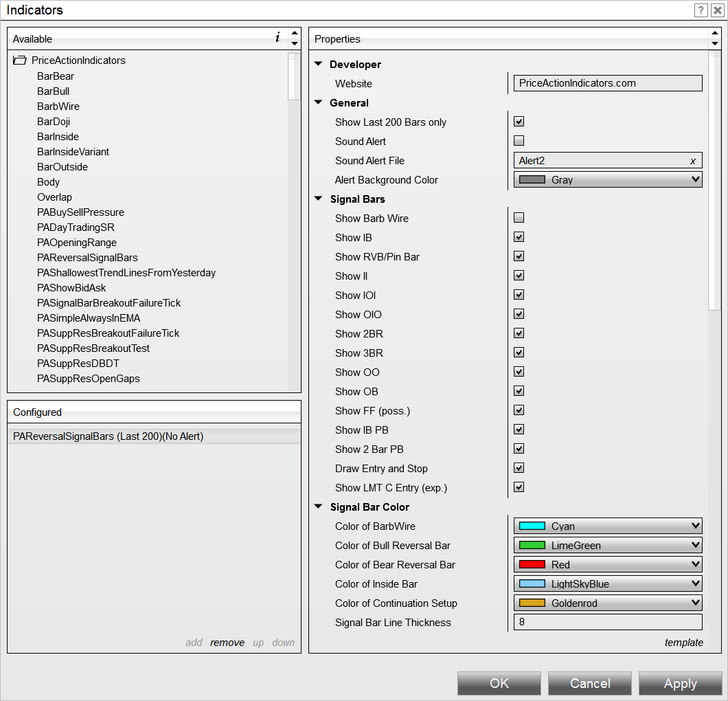The height and width of the screenshot is (701, 728).
Task: Click the template link
Action: (683, 643)
